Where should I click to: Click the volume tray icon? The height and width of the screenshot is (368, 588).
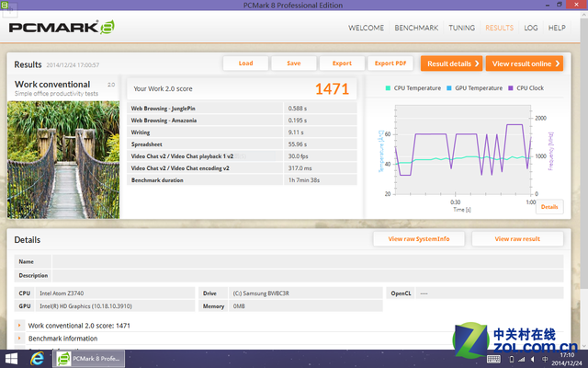pyautogui.click(x=533, y=360)
